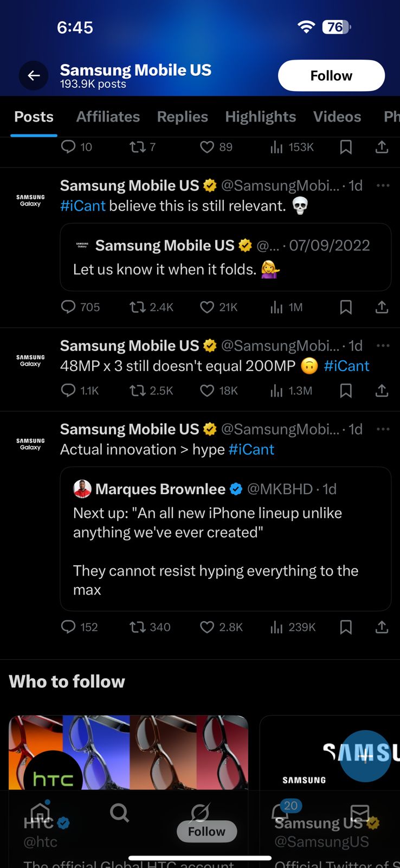Share the "Actual innovation" post
Screen dimensions: 400x868
[x=382, y=627]
